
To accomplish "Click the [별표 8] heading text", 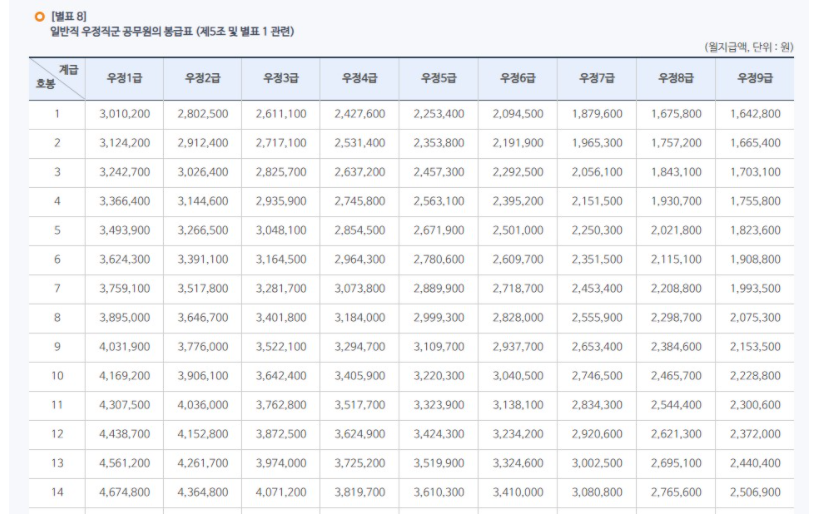I will click(x=69, y=17).
